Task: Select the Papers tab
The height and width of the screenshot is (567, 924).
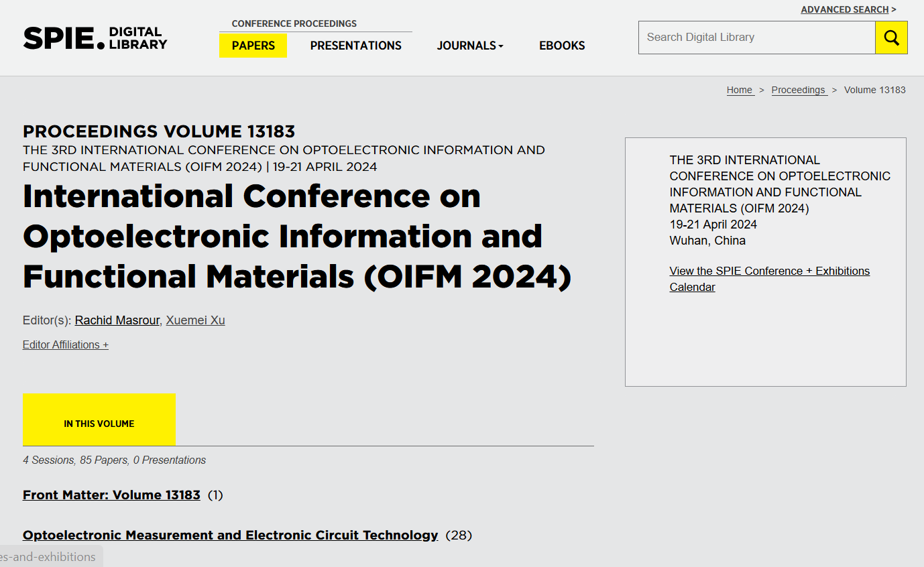Action: click(x=253, y=46)
